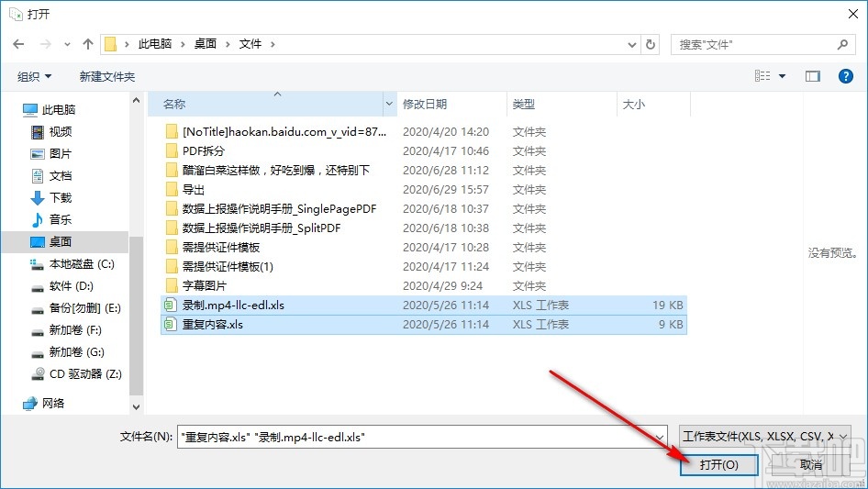Select 醋溜白菜这样做 folder
868x489 pixels.
pyautogui.click(x=275, y=170)
